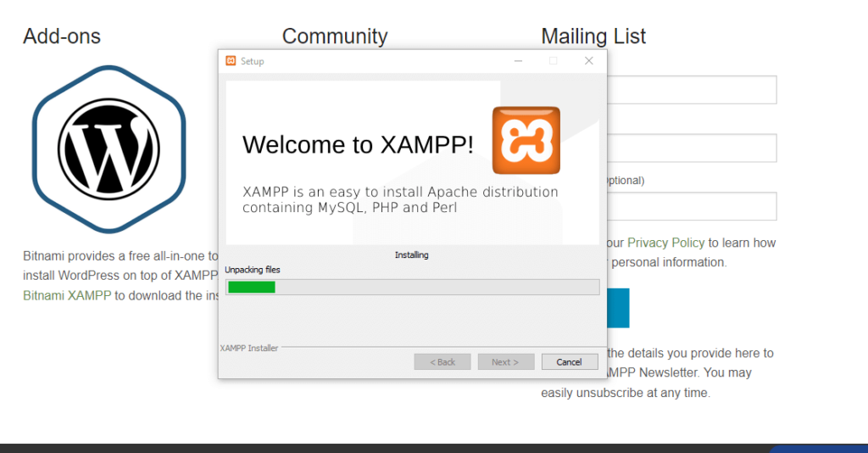Click the 'Mailing List' heading
The height and width of the screenshot is (453, 868).
[x=593, y=36]
